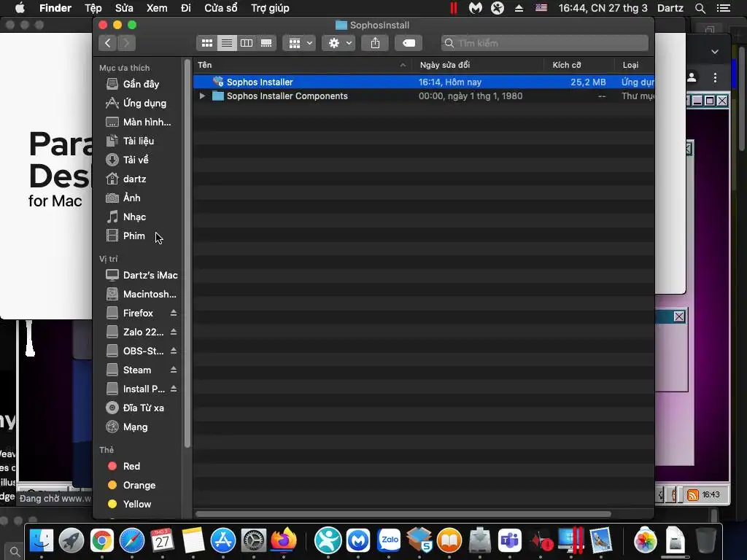This screenshot has height=560, width=747.
Task: Switch Finder to list view
Action: click(227, 43)
